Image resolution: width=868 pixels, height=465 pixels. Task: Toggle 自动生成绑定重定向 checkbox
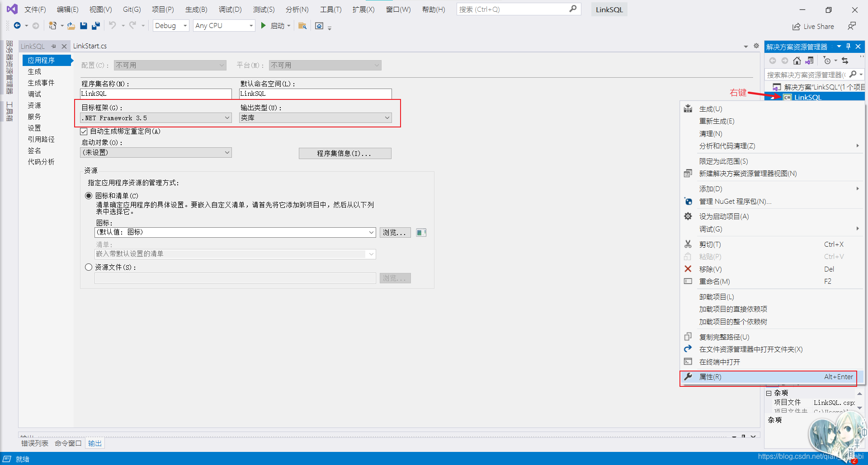coord(84,132)
